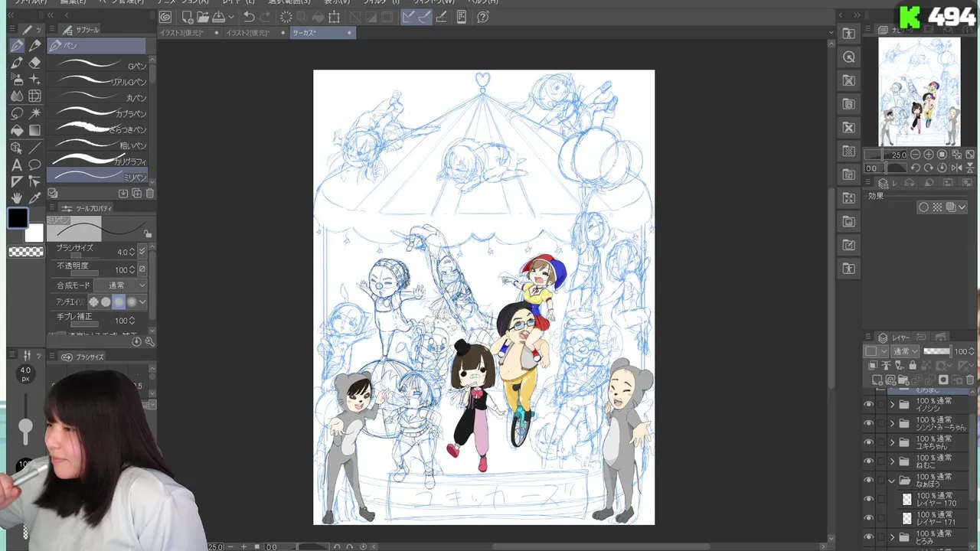Expand the とろみ layer folder
The width and height of the screenshot is (980, 551).
click(892, 537)
